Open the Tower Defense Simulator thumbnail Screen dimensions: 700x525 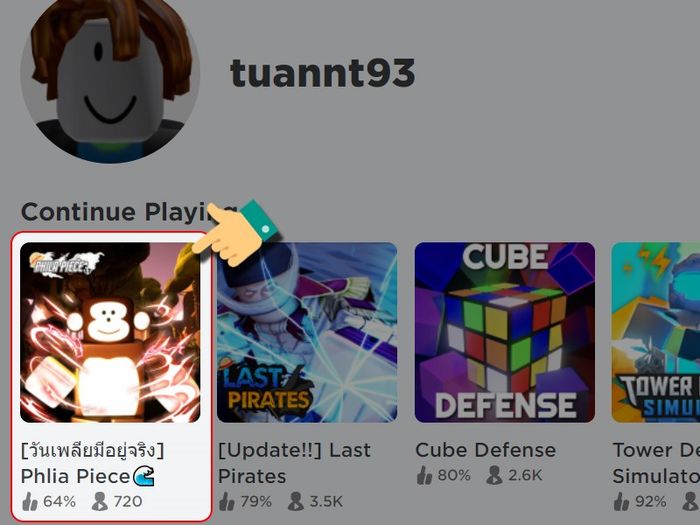656,333
